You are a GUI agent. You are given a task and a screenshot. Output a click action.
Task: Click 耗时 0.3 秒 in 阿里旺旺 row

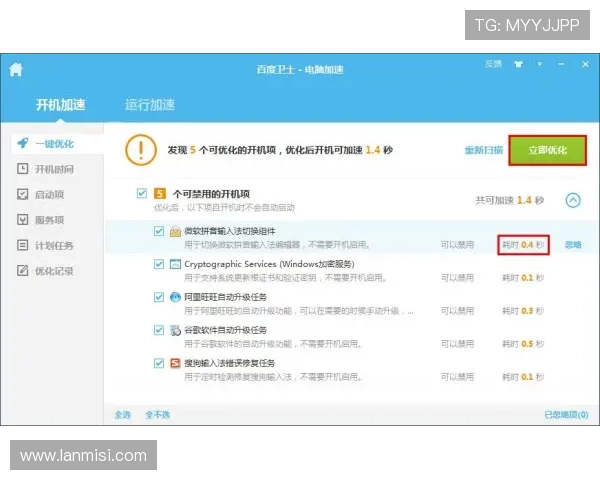[523, 311]
